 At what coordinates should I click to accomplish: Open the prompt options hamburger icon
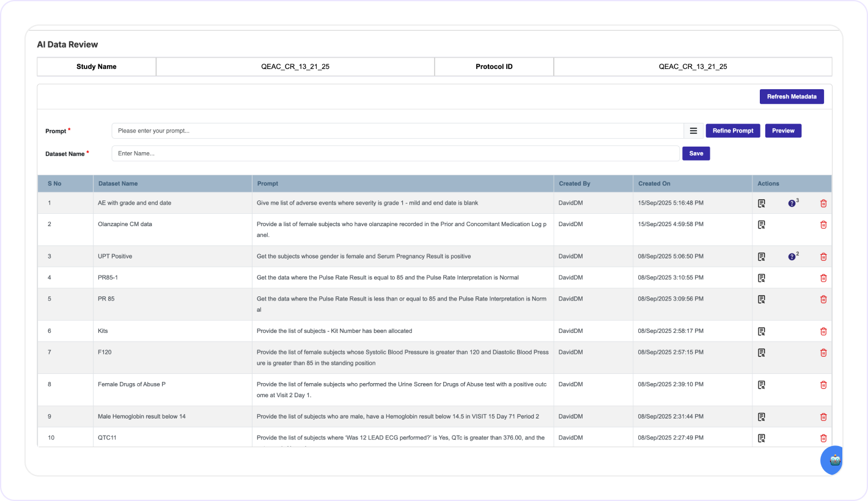pos(693,130)
